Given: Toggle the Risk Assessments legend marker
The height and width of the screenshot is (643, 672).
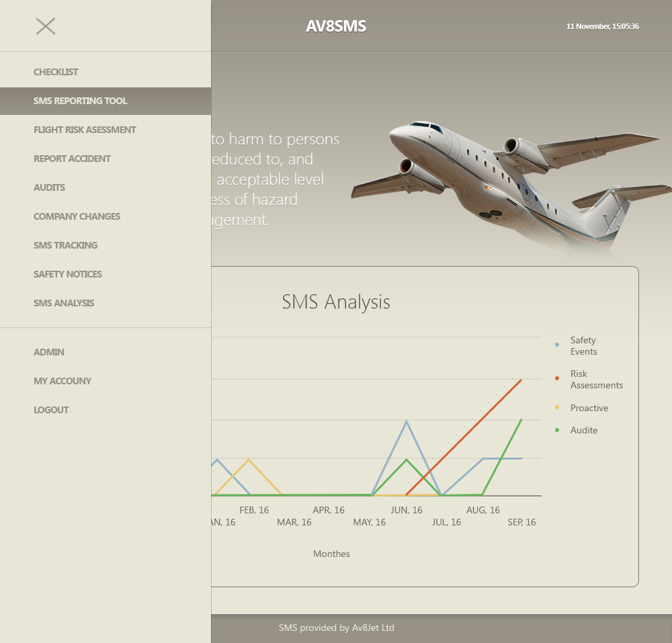Looking at the screenshot, I should coord(556,378).
